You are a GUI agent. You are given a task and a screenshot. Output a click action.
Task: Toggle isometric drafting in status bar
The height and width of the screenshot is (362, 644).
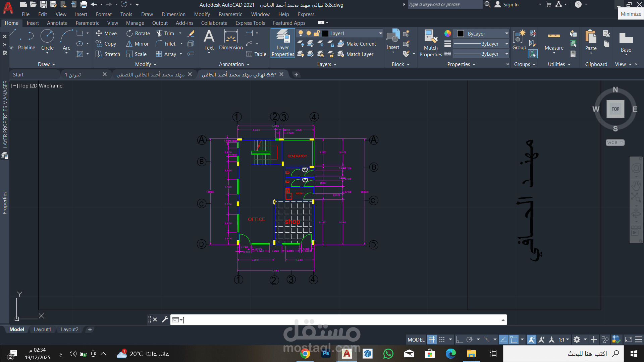tap(487, 340)
